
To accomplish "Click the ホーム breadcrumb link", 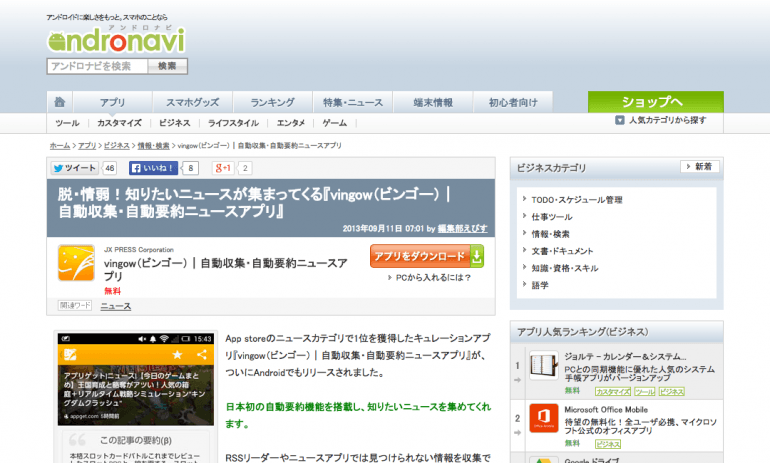I will pos(60,146).
